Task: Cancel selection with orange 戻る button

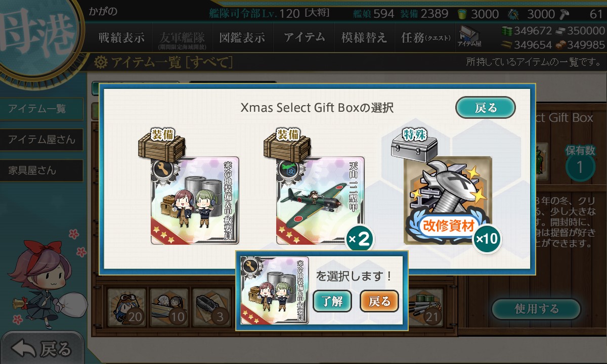Action: [379, 301]
